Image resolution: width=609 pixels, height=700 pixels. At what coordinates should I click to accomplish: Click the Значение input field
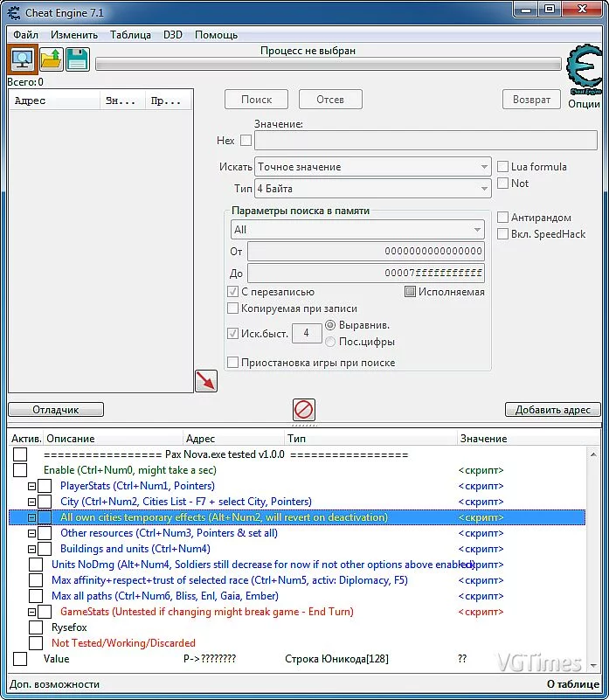(x=426, y=140)
